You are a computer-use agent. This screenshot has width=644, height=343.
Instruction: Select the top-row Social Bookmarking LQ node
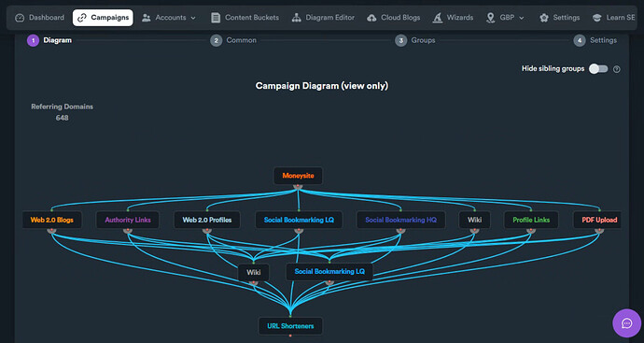point(299,220)
